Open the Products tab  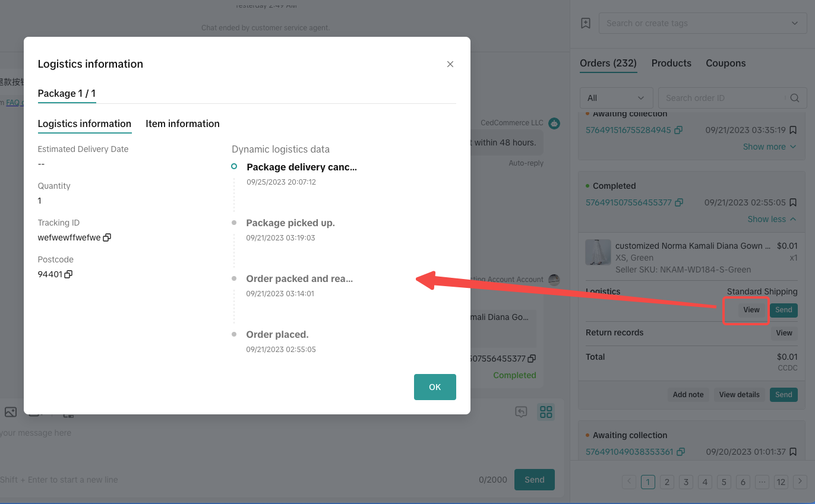[671, 63]
